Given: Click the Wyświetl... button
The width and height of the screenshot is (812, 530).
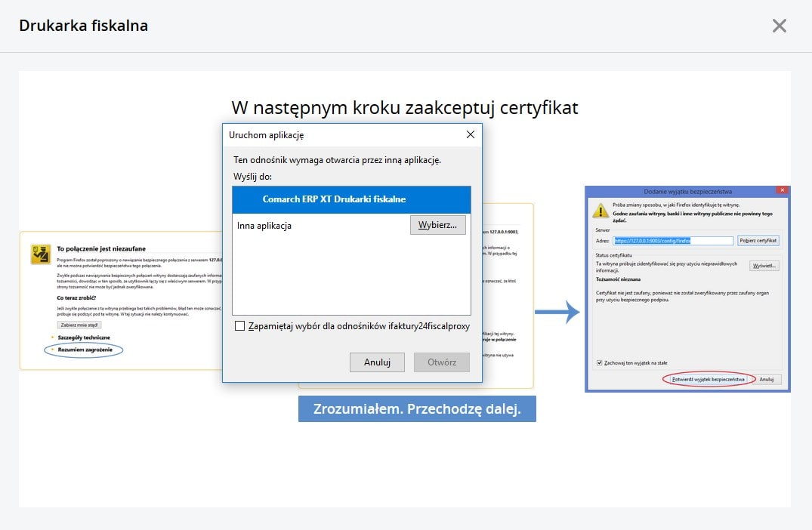Looking at the screenshot, I should click(764, 266).
